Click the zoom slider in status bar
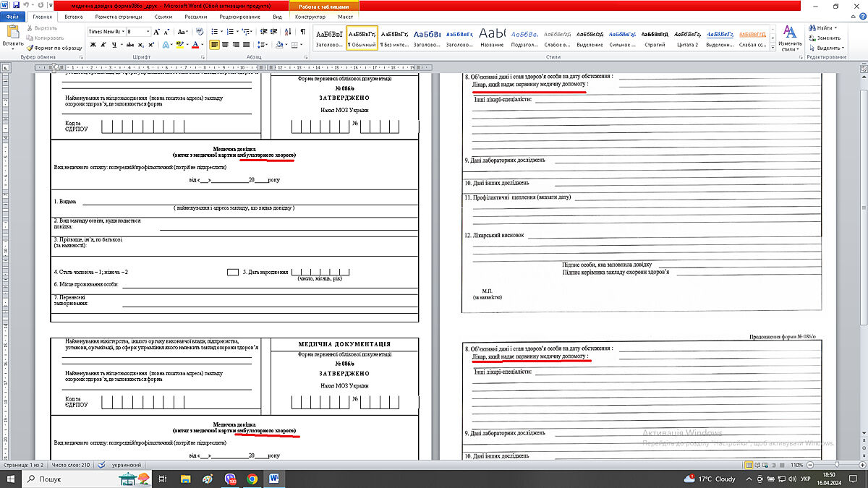Image resolution: width=868 pixels, height=488 pixels. (x=835, y=464)
